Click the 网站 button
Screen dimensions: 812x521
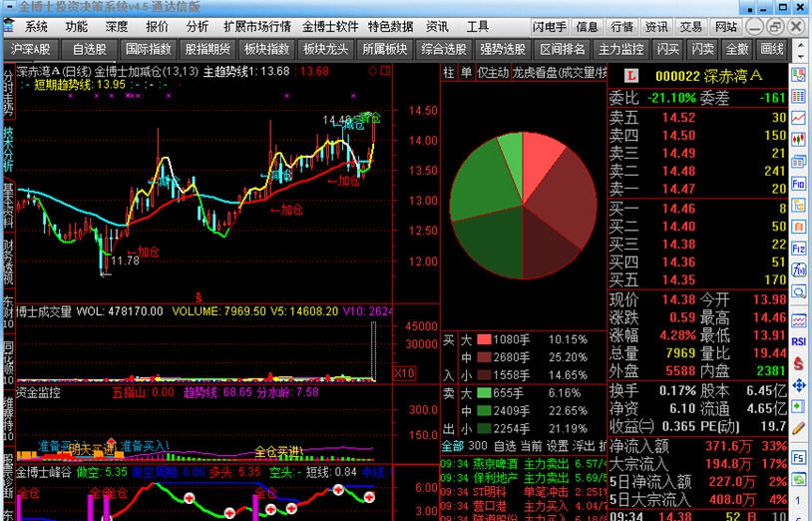725,26
